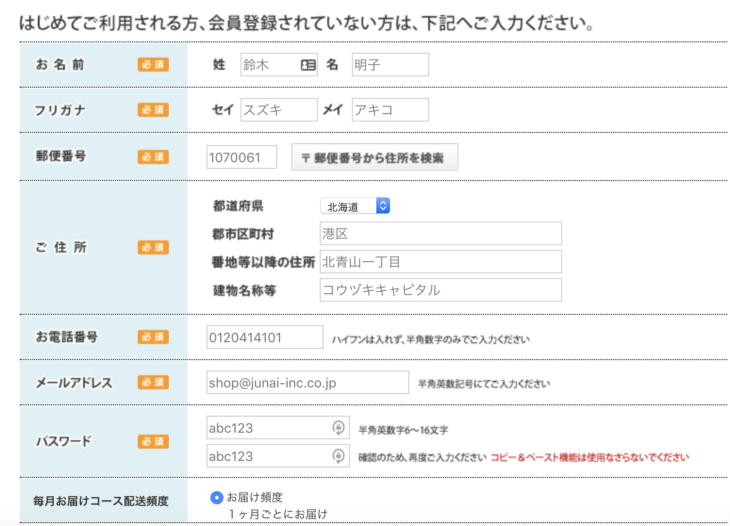
Task: Click the 必須 badge in メールアドレス row
Action: pyautogui.click(x=153, y=383)
